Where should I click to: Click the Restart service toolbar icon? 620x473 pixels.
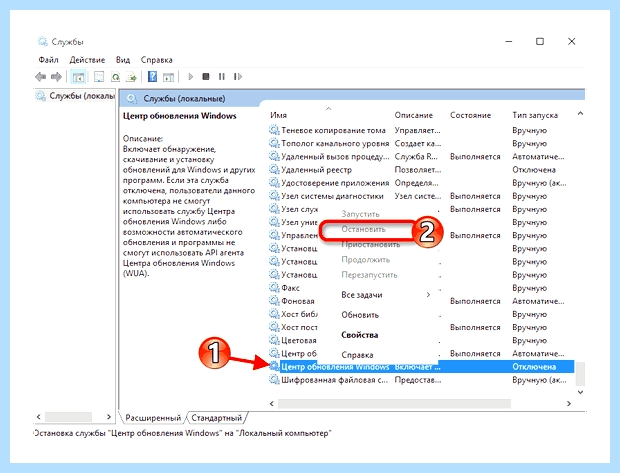pos(238,77)
